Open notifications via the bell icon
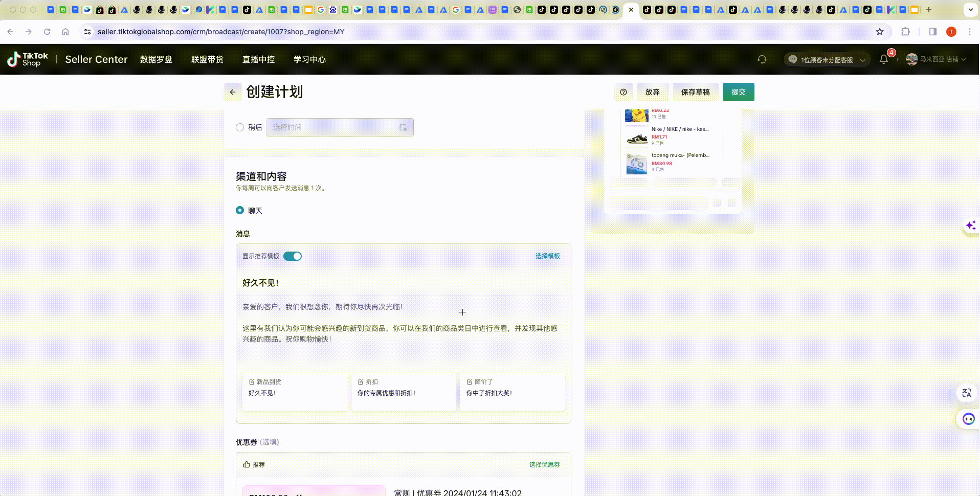This screenshot has width=980, height=496. click(x=884, y=59)
